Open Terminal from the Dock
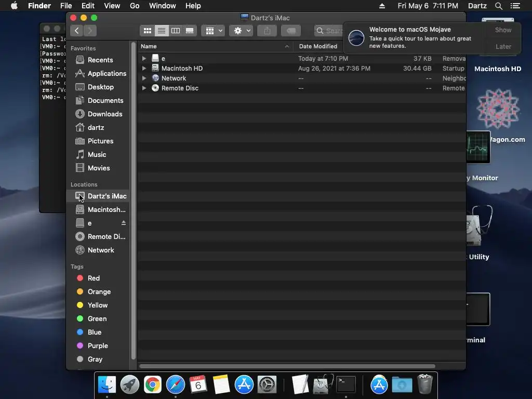Viewport: 532px width, 399px height. point(345,385)
